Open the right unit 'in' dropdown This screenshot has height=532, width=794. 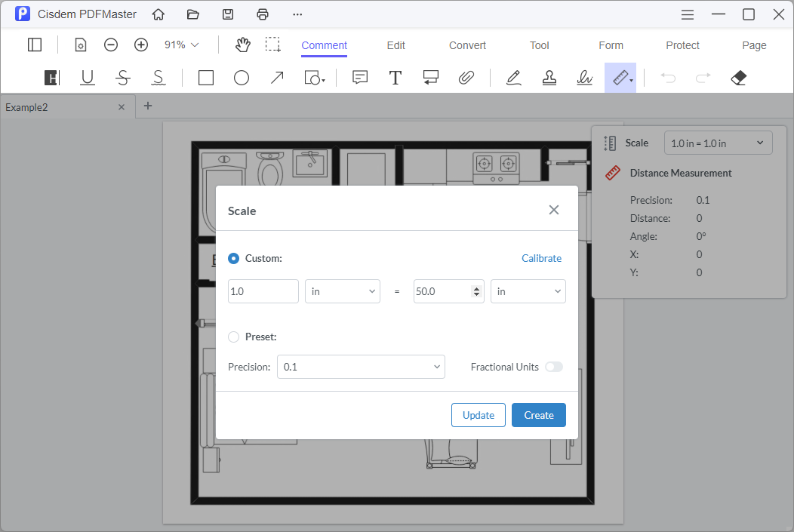528,291
